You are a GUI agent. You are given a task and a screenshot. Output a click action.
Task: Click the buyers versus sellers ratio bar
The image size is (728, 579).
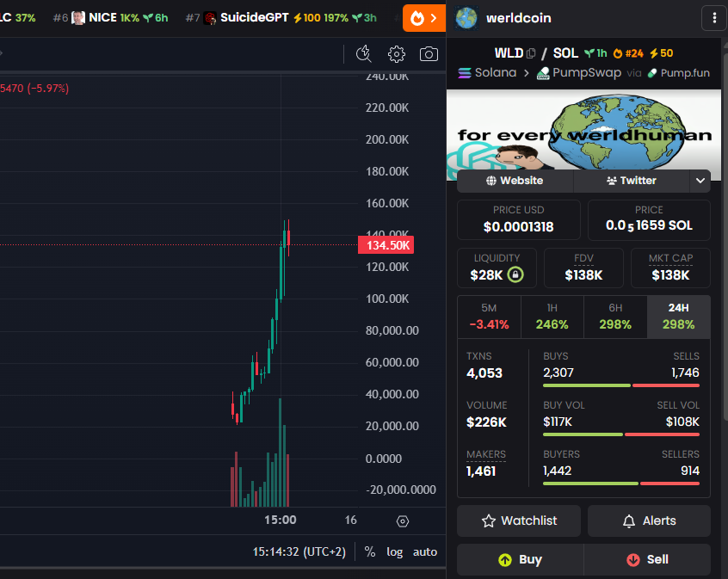pyautogui.click(x=621, y=484)
